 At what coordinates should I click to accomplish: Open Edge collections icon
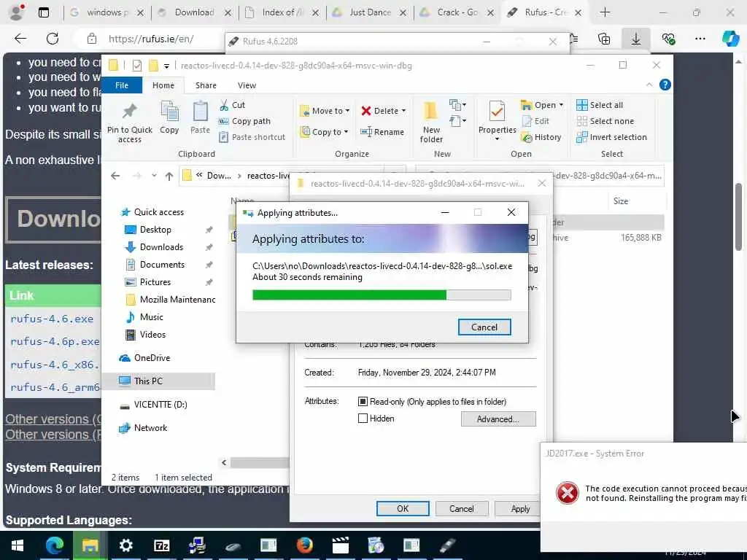(604, 39)
